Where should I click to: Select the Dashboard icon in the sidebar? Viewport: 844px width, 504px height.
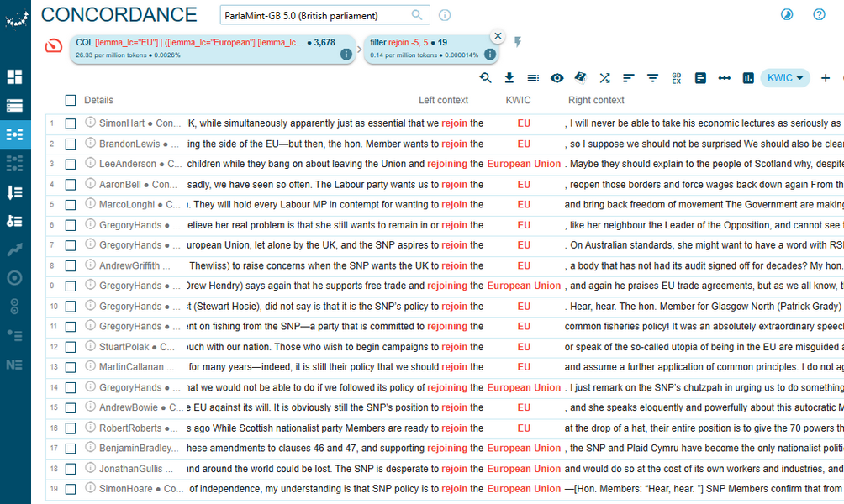[x=14, y=76]
